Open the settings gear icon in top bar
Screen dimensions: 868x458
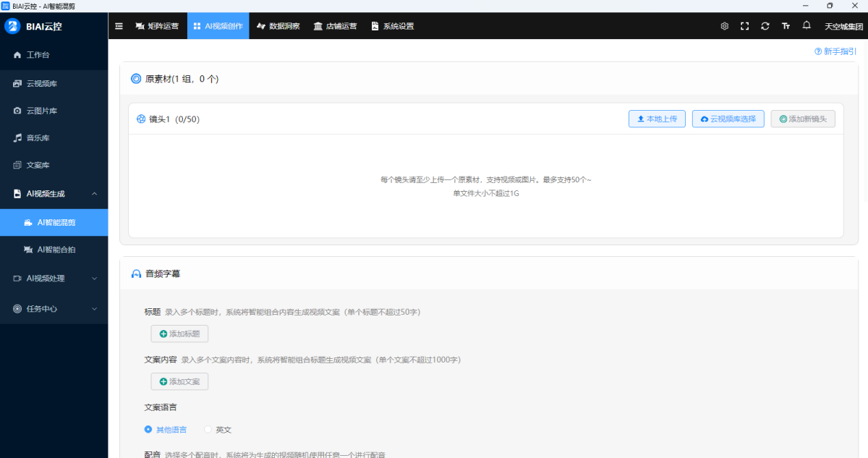pos(724,26)
